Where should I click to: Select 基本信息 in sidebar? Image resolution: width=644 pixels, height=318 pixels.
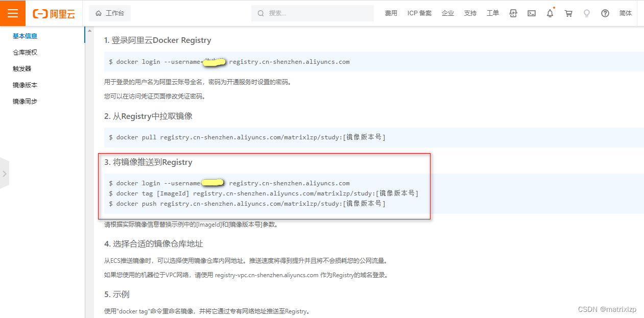(25, 36)
